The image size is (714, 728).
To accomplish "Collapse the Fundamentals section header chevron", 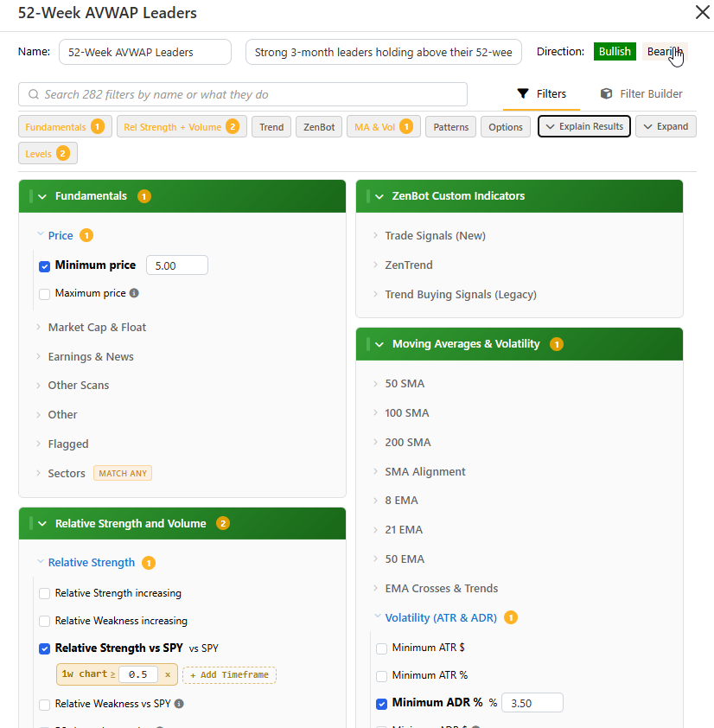I will coord(42,196).
